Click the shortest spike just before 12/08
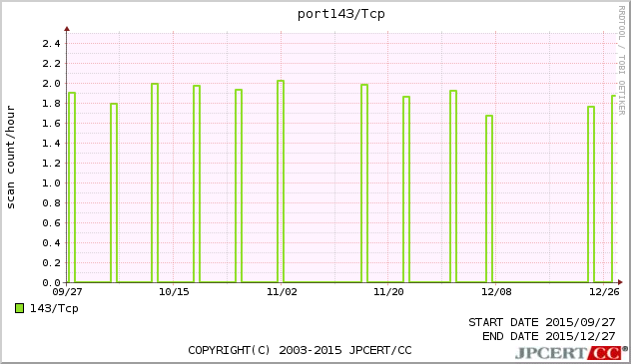631x364 pixels. point(489,198)
